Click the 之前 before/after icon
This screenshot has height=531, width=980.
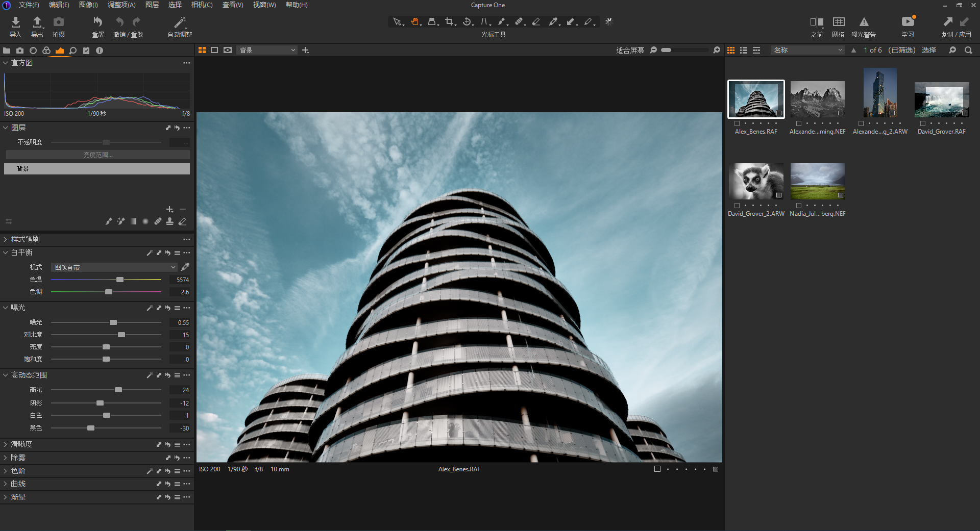817,22
